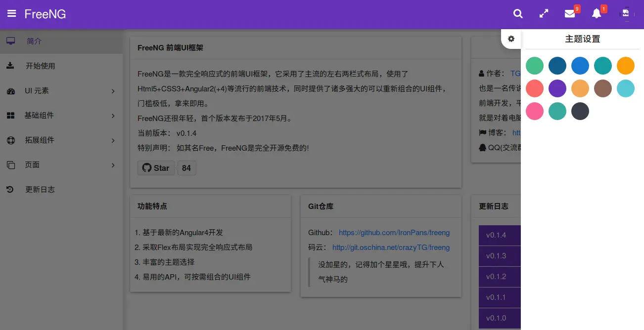644x330 pixels.
Task: Click the grid icon beside 基础组件
Action: click(x=10, y=116)
